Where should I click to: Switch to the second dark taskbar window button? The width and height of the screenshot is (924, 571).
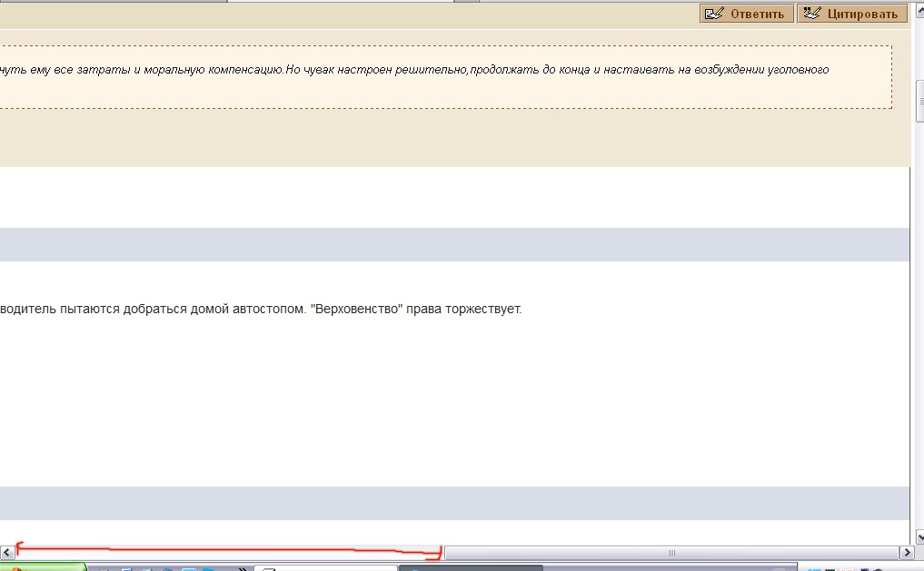[472, 568]
